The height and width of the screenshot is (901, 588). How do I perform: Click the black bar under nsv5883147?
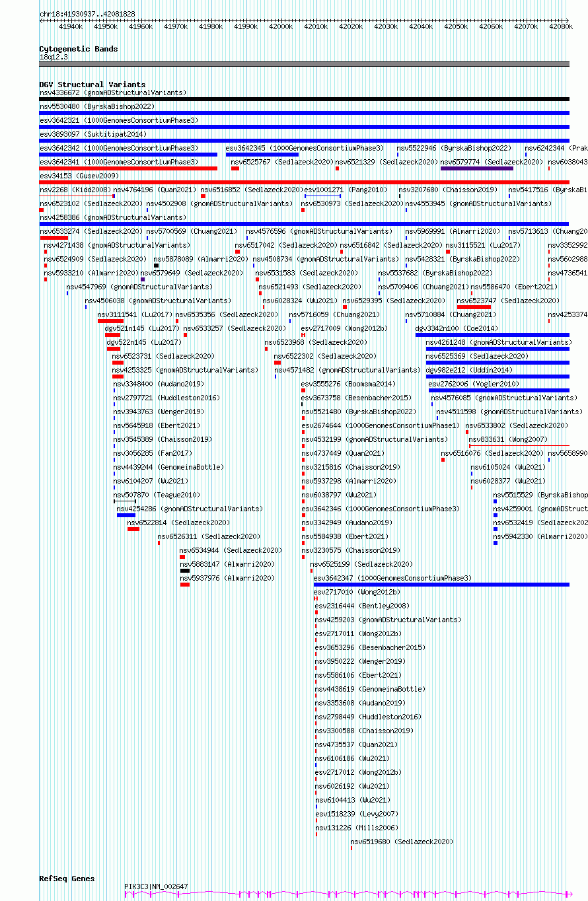(185, 571)
